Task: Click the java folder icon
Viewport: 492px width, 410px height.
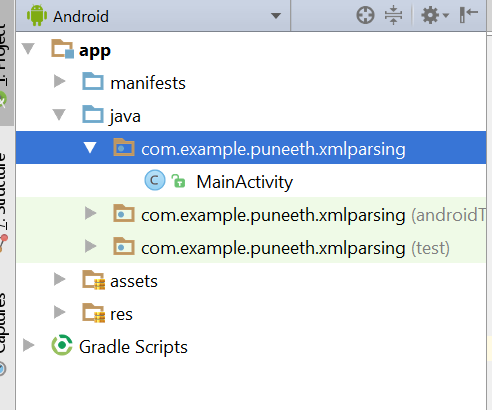Action: click(93, 114)
